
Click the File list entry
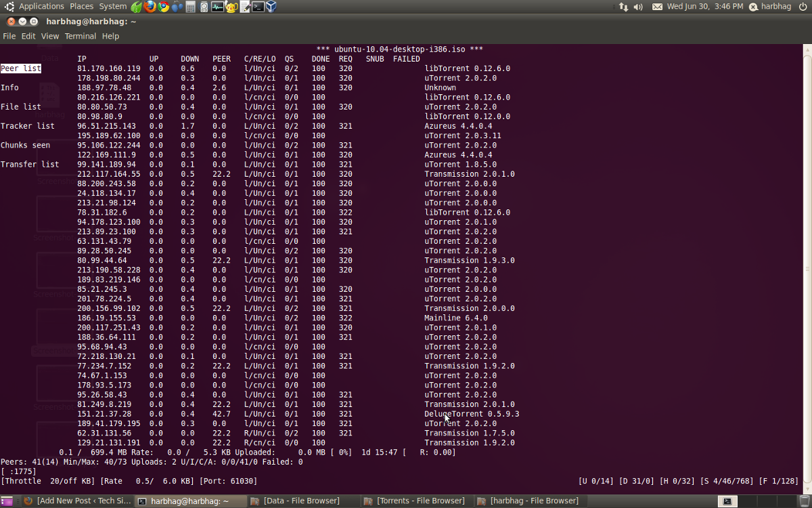click(x=21, y=106)
